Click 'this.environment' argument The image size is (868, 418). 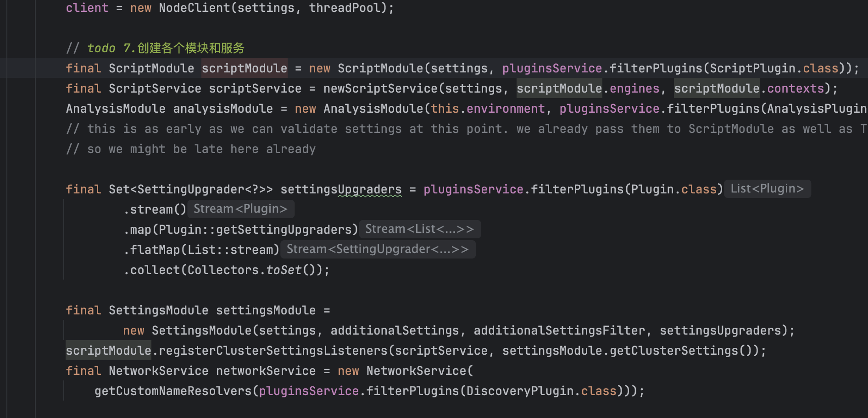pyautogui.click(x=488, y=109)
